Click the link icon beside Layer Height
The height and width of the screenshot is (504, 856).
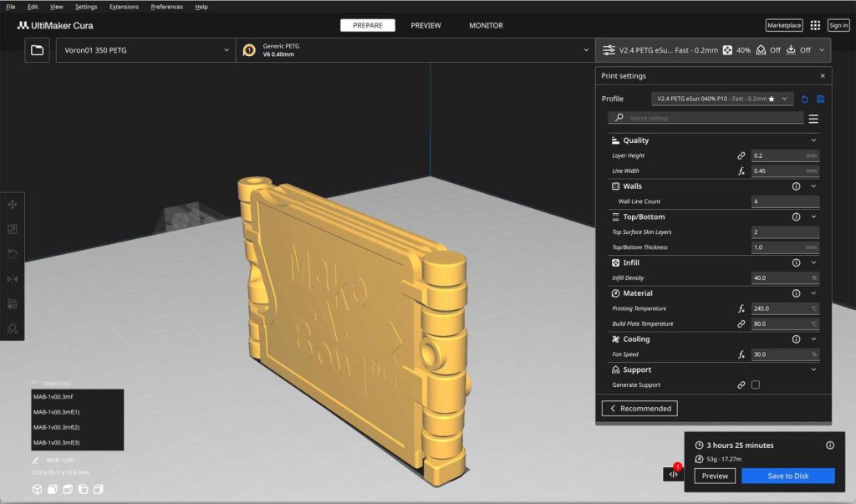click(x=741, y=155)
